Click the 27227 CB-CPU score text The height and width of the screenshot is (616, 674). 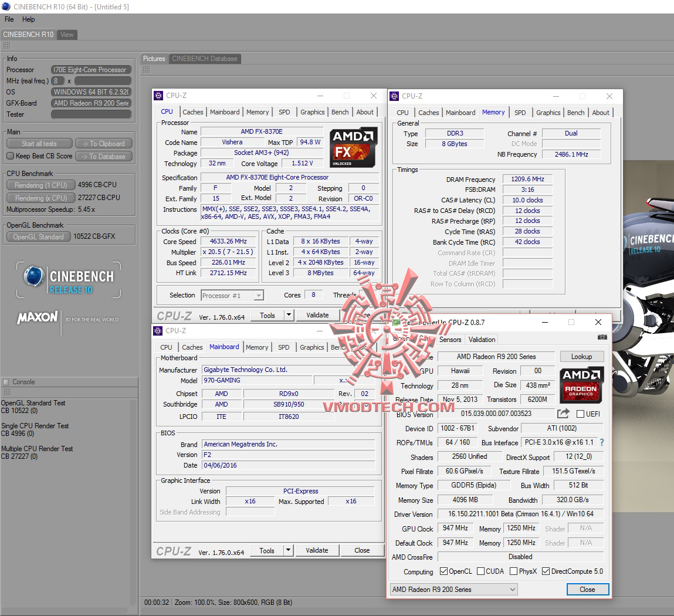click(x=99, y=197)
